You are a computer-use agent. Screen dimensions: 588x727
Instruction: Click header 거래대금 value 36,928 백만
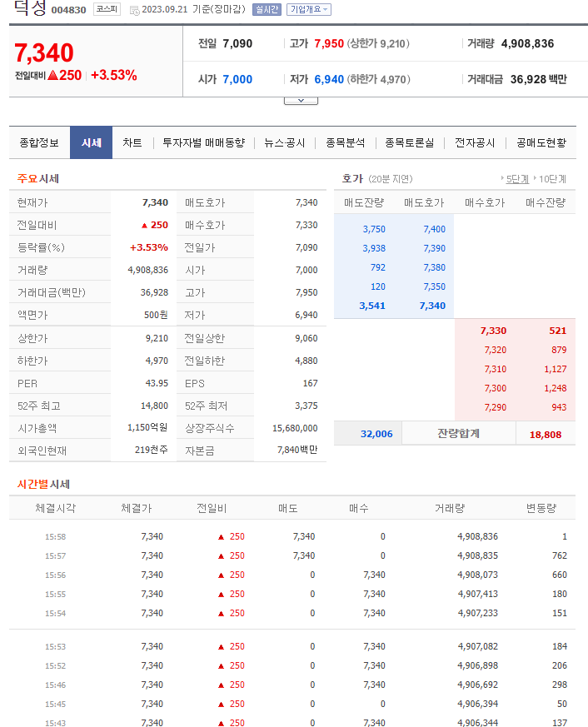[539, 79]
